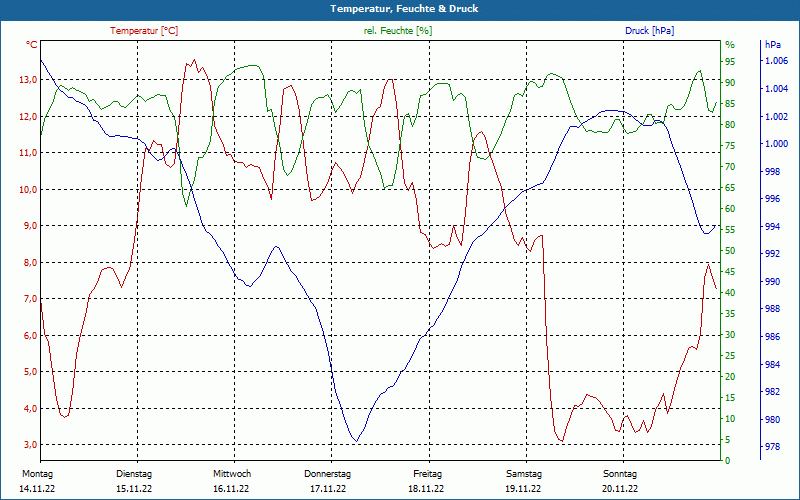
Task: Click the green "70" humidity axis value
Action: point(730,167)
